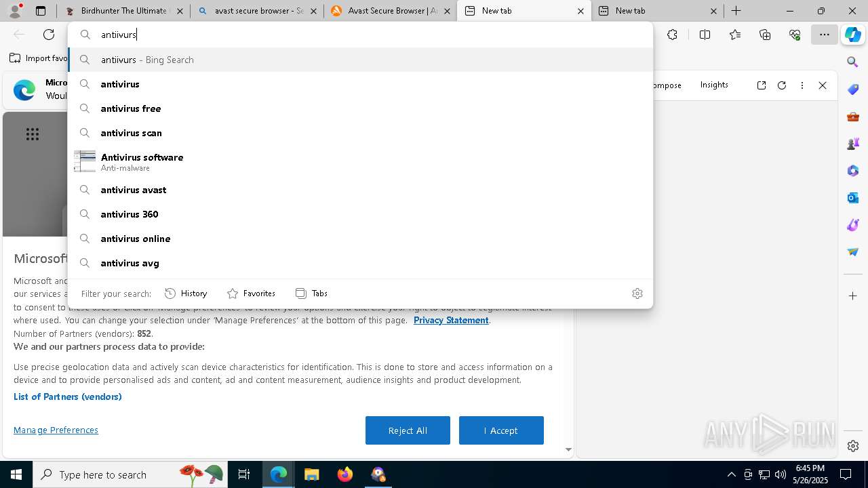Open the sidebar Drop paper-plane icon
The width and height of the screenshot is (868, 488).
[x=853, y=252]
